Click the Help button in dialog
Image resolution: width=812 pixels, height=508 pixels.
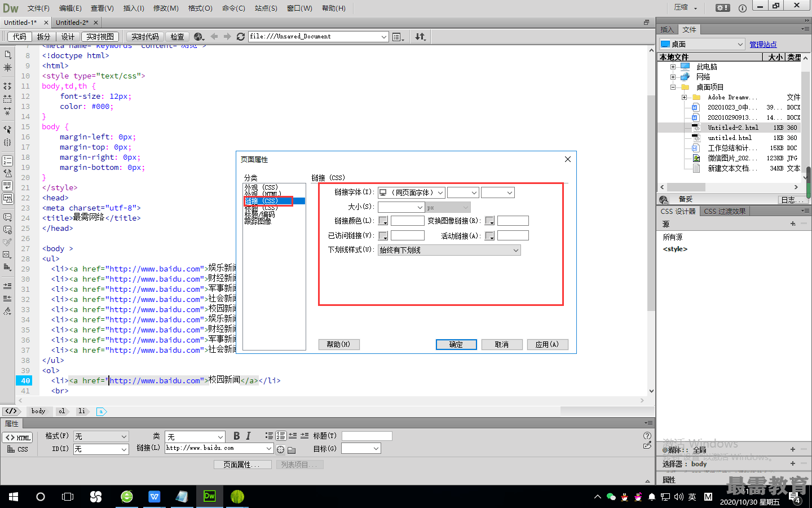tap(339, 344)
